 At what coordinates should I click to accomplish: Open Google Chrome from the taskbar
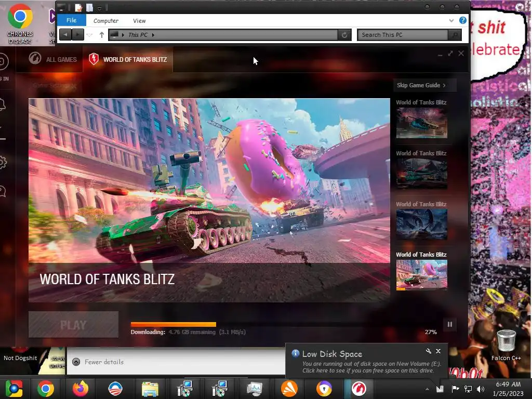tap(46, 389)
